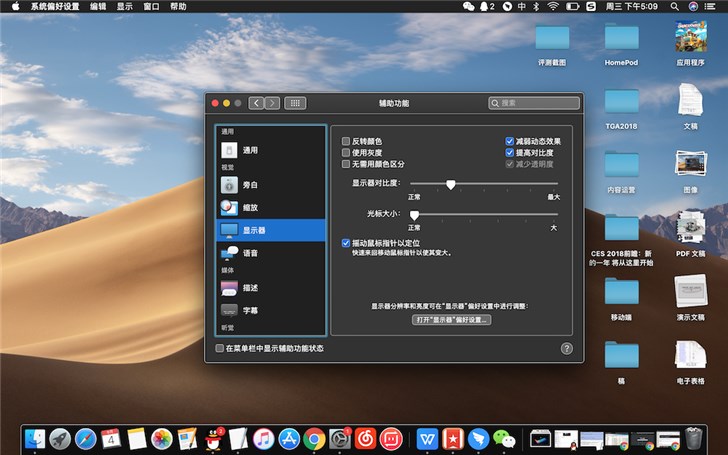Select 旁白 (VoiceOver) in the sidebar

(x=250, y=185)
